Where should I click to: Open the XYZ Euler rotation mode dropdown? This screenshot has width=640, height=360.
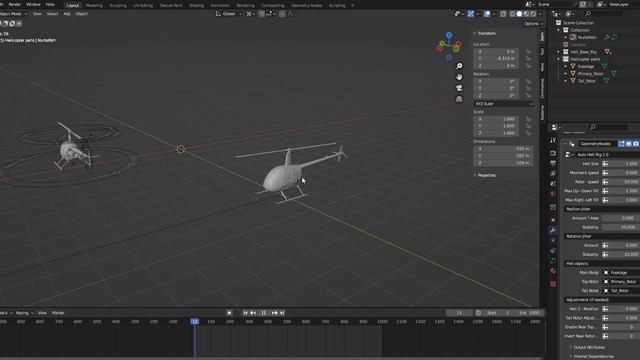click(x=504, y=104)
